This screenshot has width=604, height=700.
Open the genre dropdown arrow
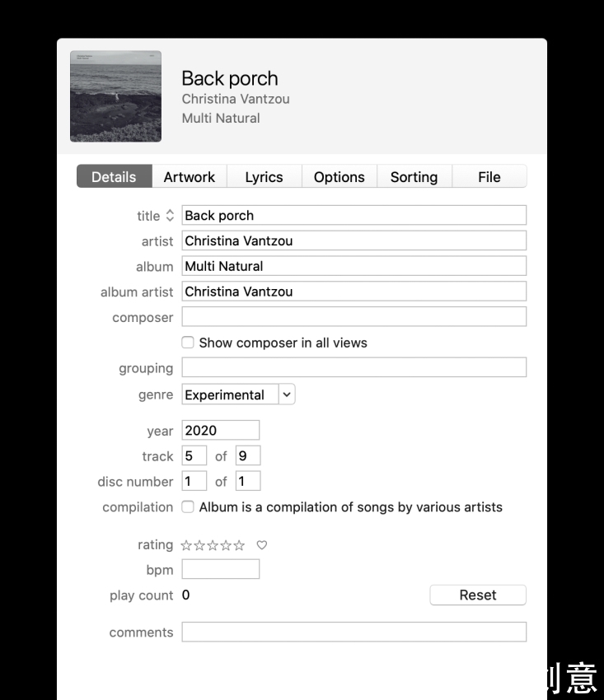pyautogui.click(x=287, y=394)
